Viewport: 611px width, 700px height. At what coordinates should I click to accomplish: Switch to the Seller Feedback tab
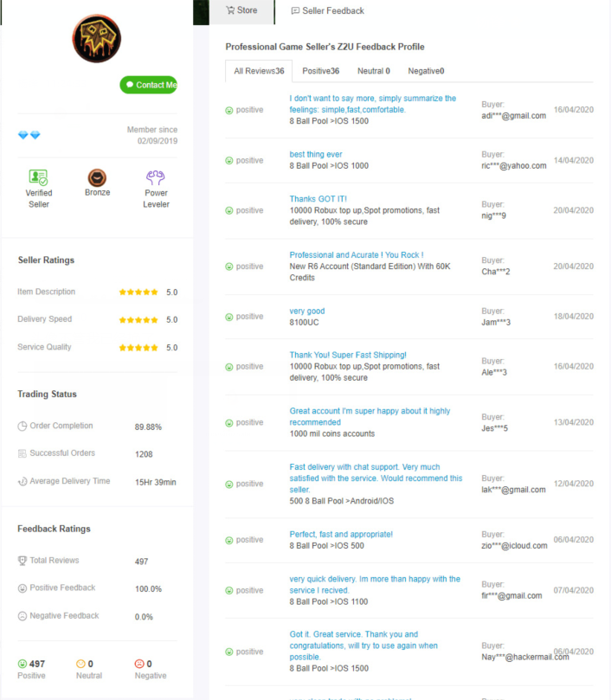pos(327,10)
